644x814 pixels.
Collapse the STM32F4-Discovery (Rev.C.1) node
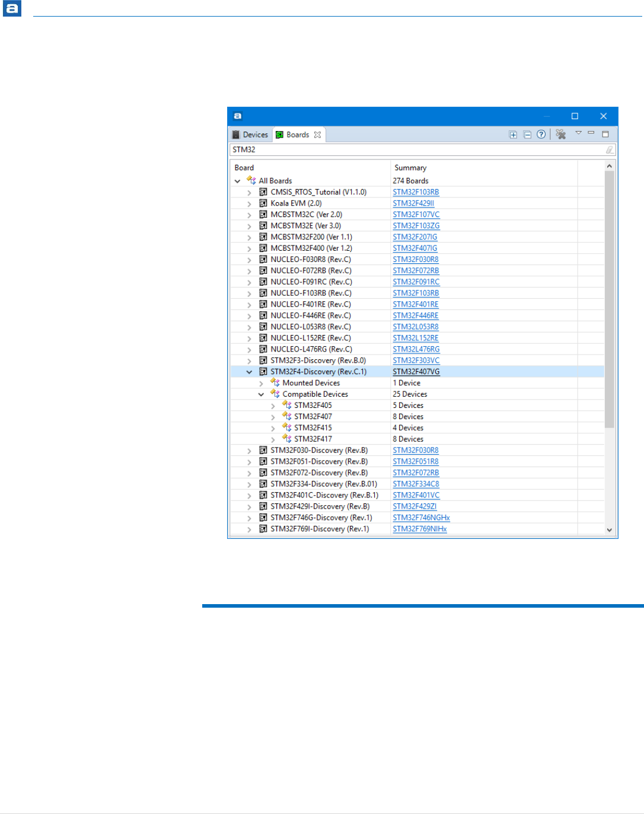tap(249, 372)
